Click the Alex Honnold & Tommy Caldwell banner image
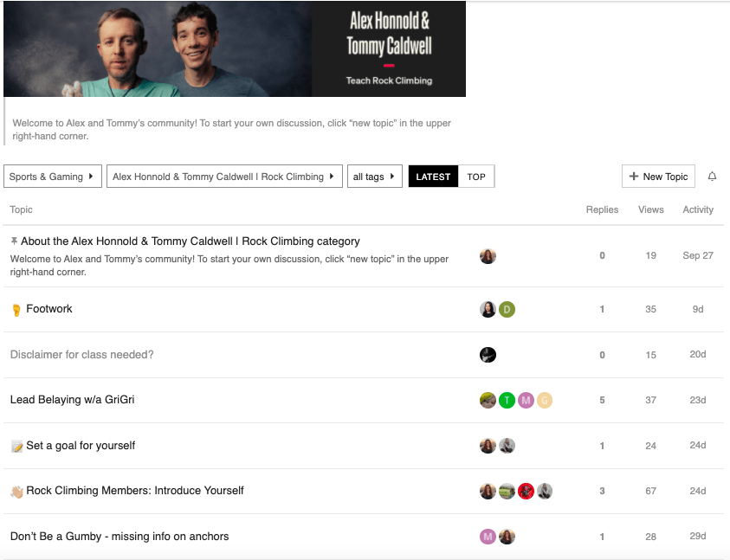This screenshot has width=730, height=560. (235, 48)
